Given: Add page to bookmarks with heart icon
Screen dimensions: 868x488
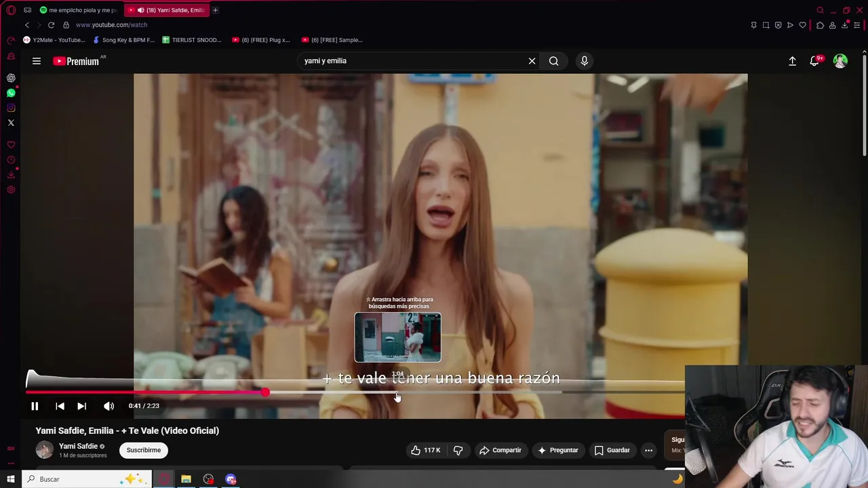Looking at the screenshot, I should tap(802, 25).
